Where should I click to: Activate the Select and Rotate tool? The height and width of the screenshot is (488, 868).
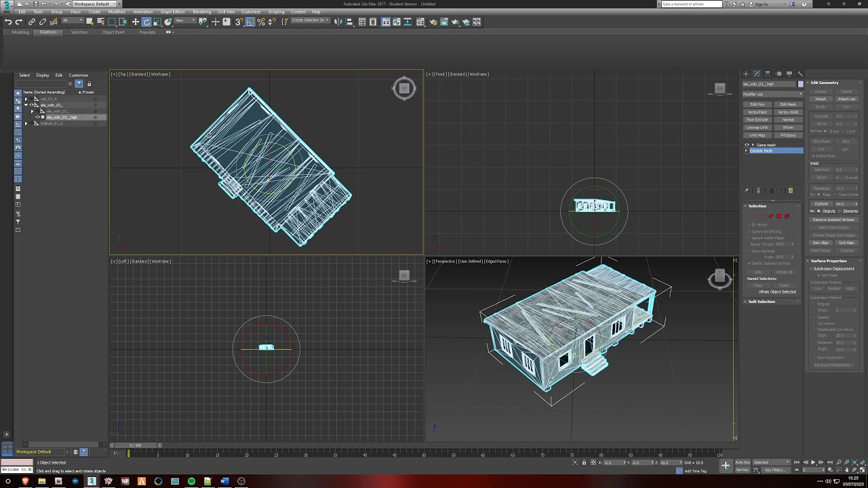146,22
